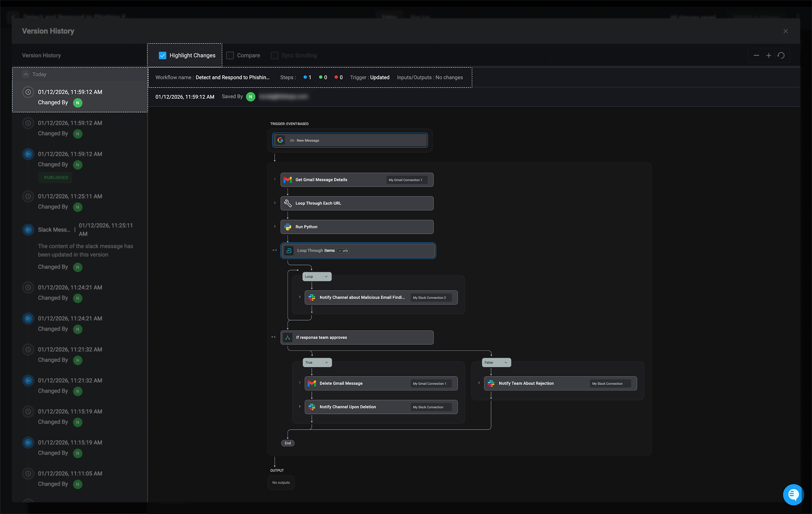
Task: Open the False branch dropdown
Action: 496,363
